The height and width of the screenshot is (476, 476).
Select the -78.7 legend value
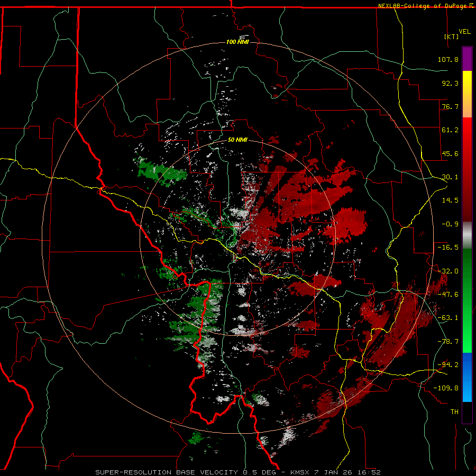[448, 342]
